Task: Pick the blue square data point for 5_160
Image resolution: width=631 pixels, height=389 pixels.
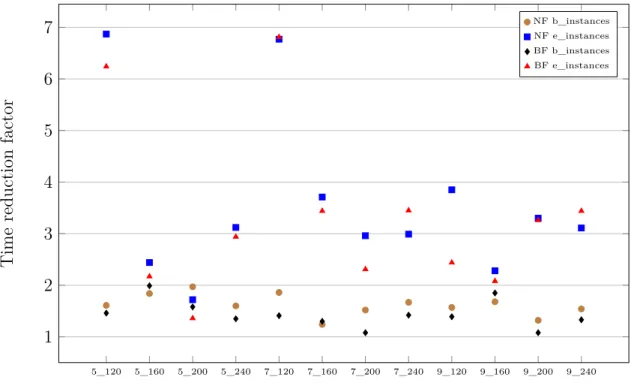Action: (149, 263)
